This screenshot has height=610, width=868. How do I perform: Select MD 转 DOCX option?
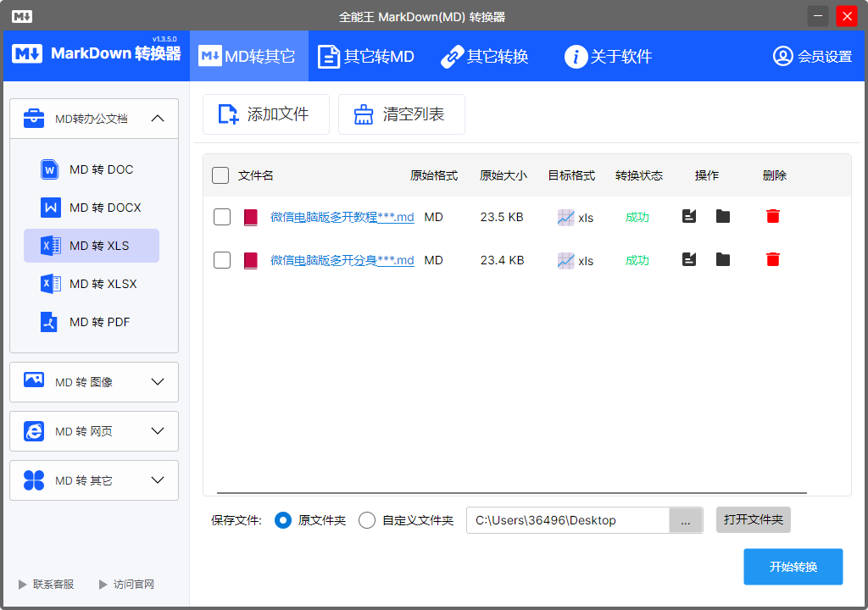point(92,208)
